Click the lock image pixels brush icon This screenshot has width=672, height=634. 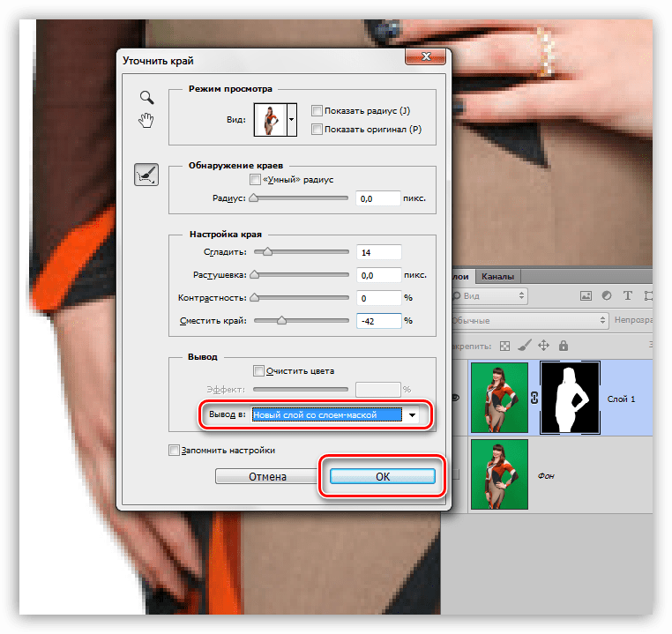(x=525, y=346)
